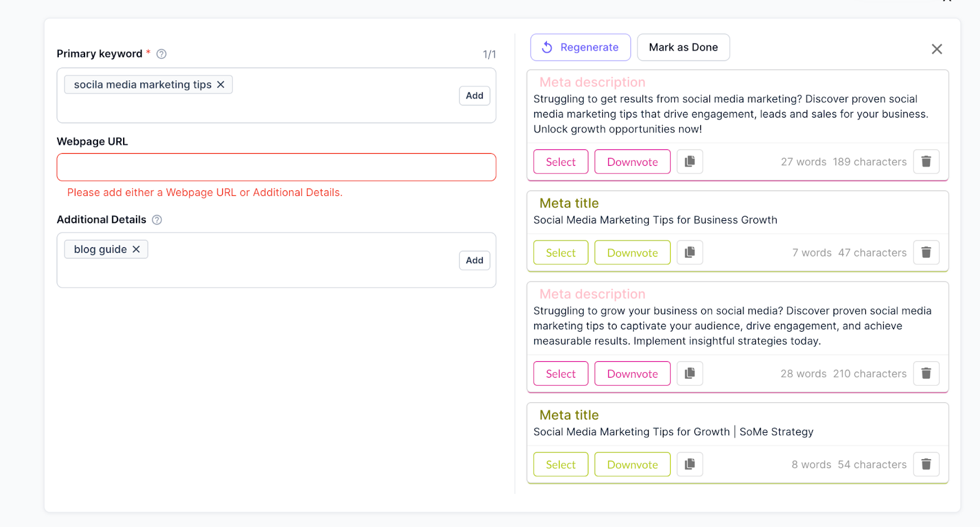Delete the 54-character meta title
This screenshot has height=527, width=980.
(926, 464)
